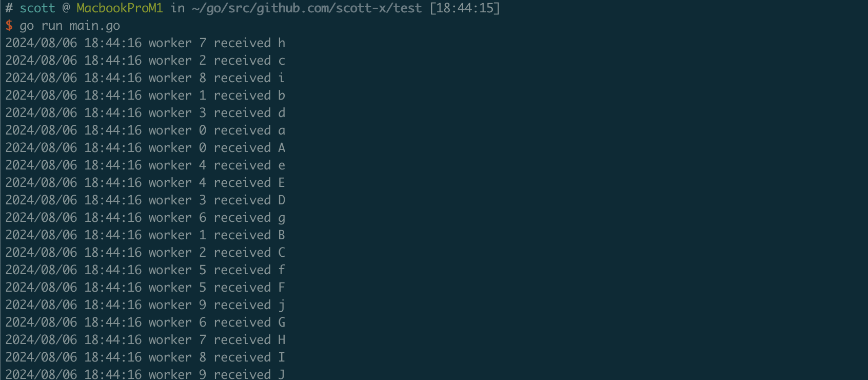This screenshot has height=380, width=868.
Task: Click the line worker 8 received i
Action: (145, 78)
